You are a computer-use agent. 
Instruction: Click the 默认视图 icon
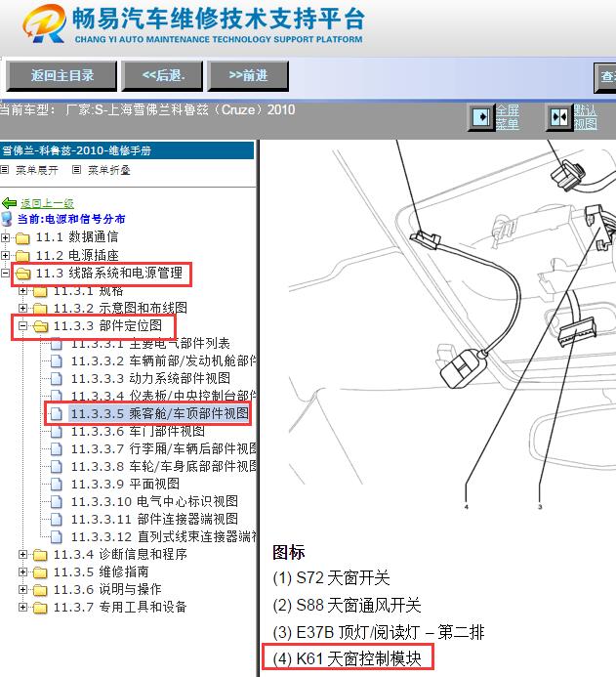(x=559, y=116)
